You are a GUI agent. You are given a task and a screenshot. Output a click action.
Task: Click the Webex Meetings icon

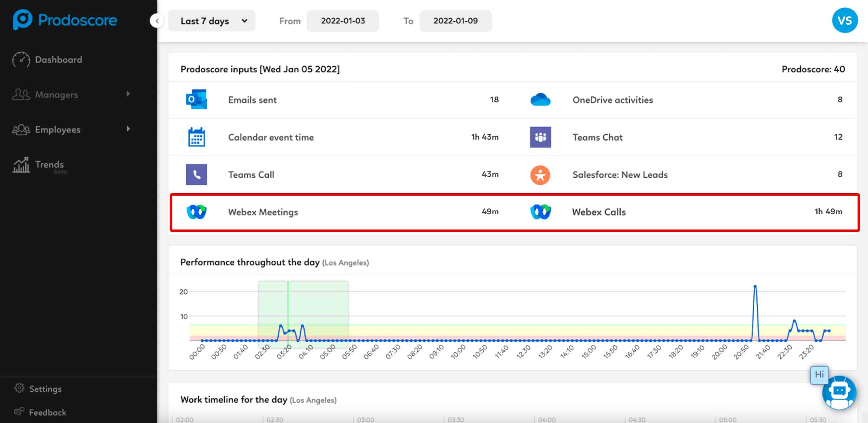[x=196, y=212]
